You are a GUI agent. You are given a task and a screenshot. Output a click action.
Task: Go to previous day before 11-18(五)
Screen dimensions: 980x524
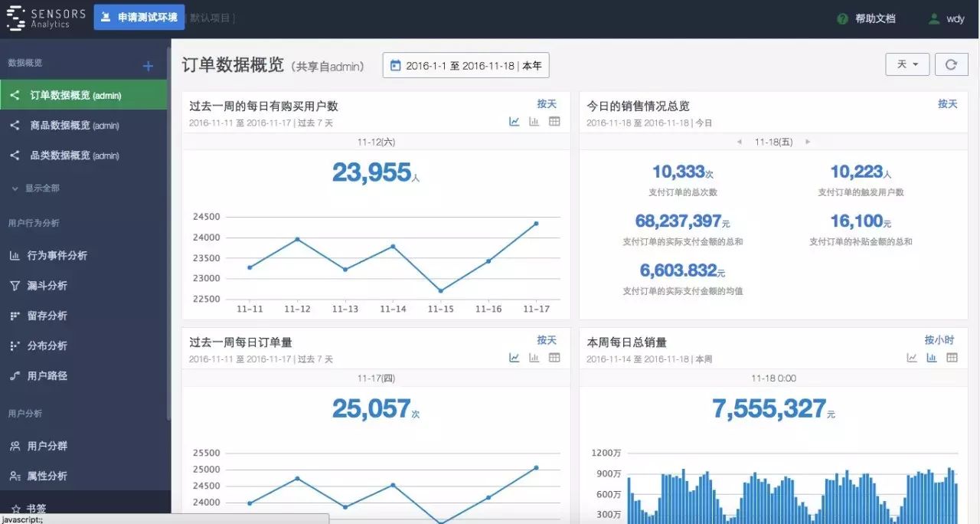(739, 142)
